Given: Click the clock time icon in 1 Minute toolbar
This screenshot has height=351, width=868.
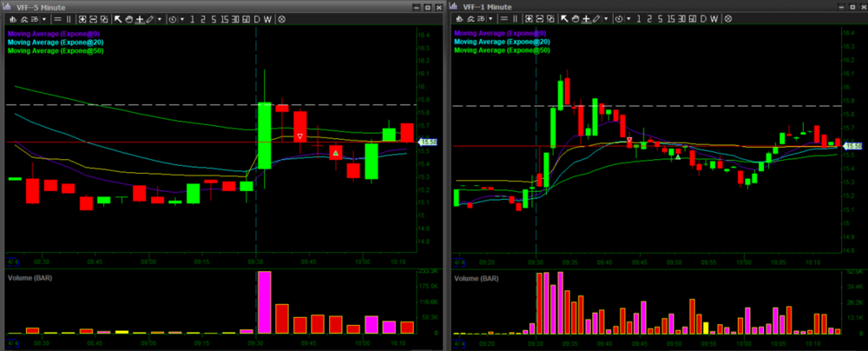Looking at the screenshot, I should coord(619,19).
